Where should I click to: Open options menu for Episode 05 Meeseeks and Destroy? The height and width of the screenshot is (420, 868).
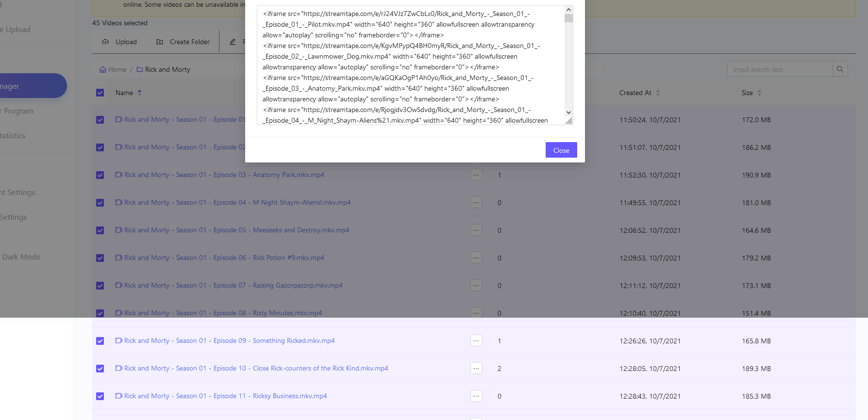(x=476, y=230)
